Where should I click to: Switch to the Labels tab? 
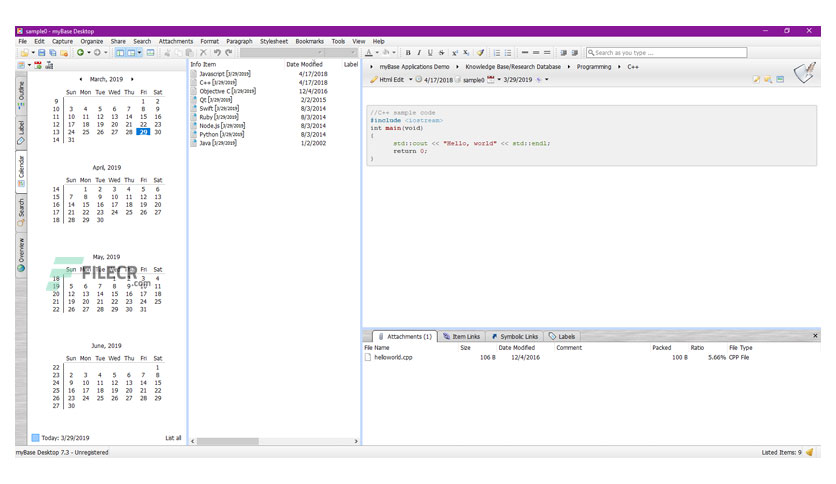(562, 336)
